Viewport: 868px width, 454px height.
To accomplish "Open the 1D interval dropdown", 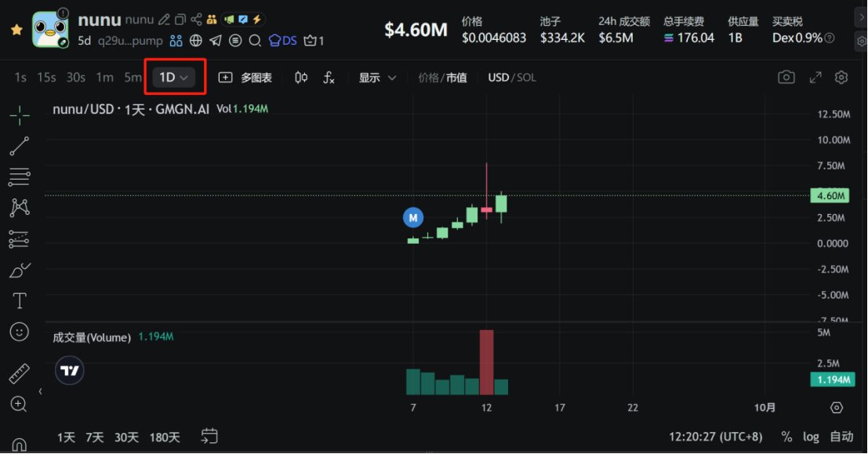I will coord(174,78).
